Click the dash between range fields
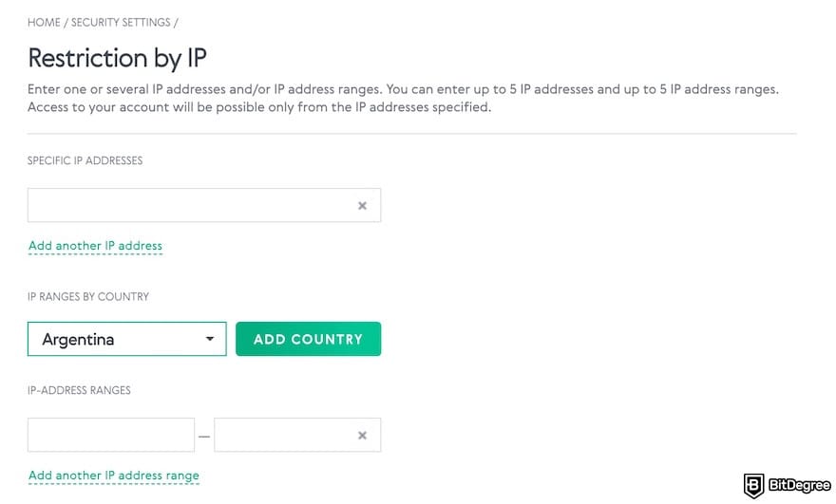 coord(204,436)
